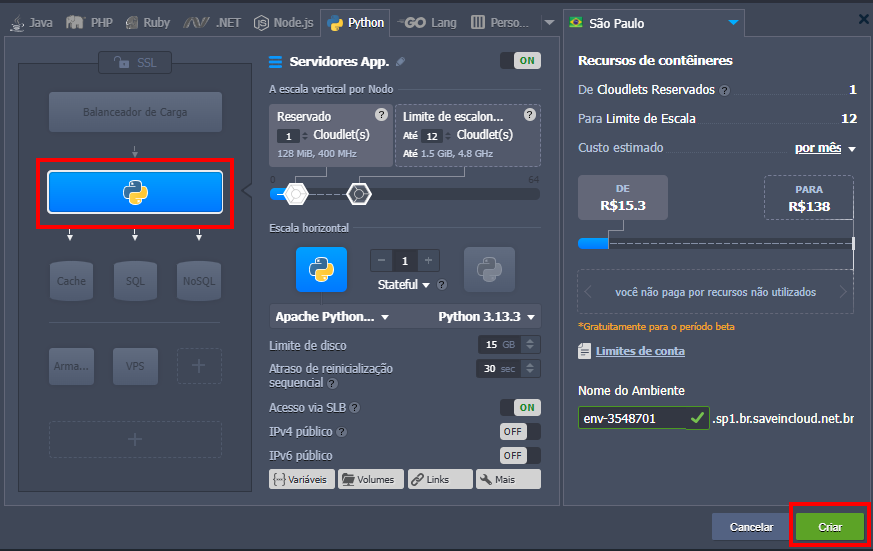Open help for Acesso via SLB

tap(355, 408)
